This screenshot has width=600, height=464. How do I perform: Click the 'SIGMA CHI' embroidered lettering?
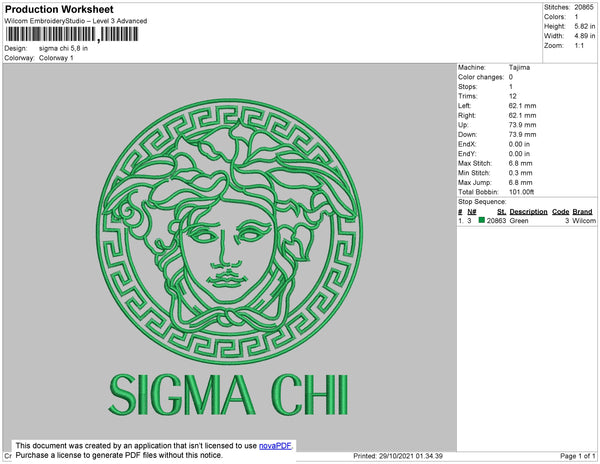pos(229,395)
